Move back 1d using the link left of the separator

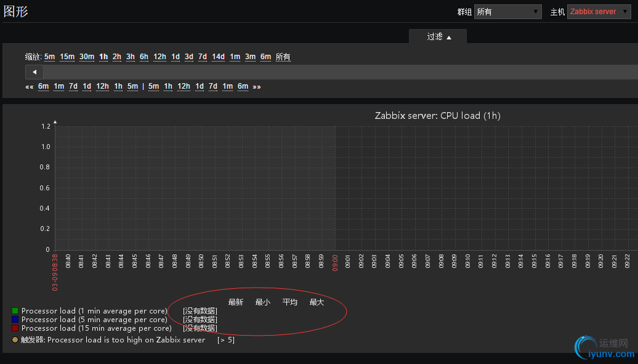87,86
